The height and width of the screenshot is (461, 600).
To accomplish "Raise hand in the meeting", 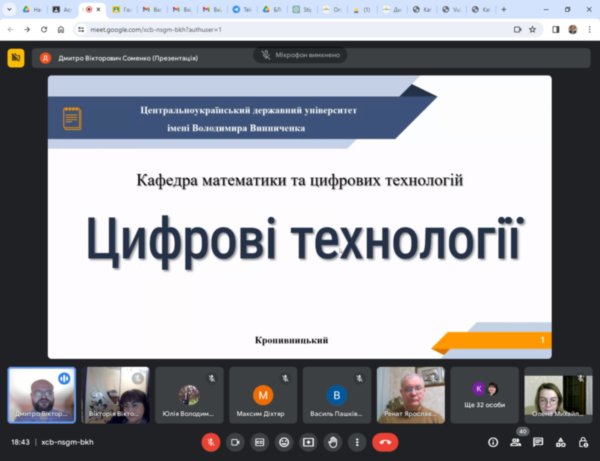I will (x=333, y=441).
